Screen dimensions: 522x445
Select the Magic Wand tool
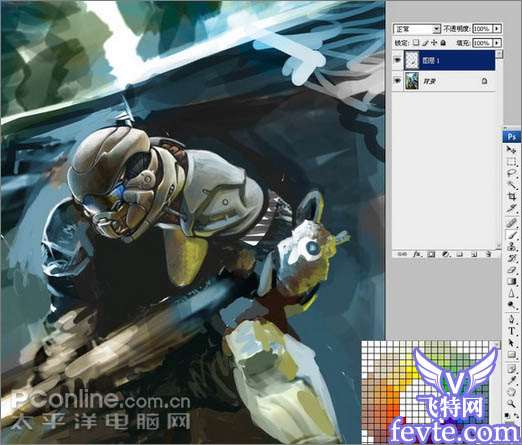(x=511, y=185)
